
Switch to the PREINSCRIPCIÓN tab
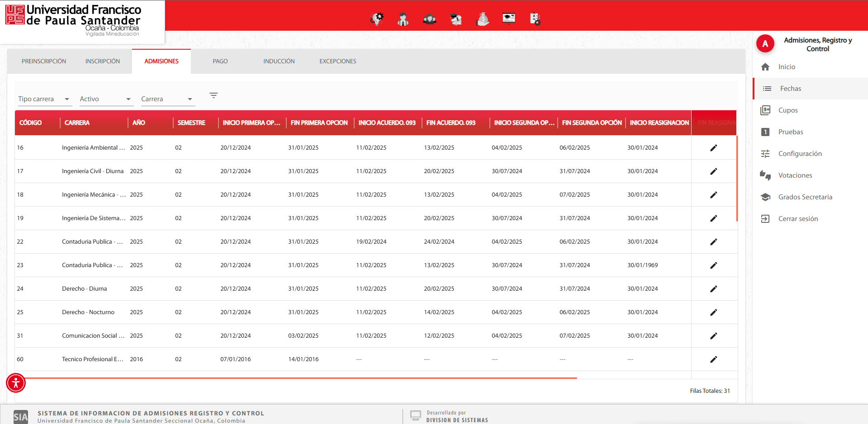(44, 61)
